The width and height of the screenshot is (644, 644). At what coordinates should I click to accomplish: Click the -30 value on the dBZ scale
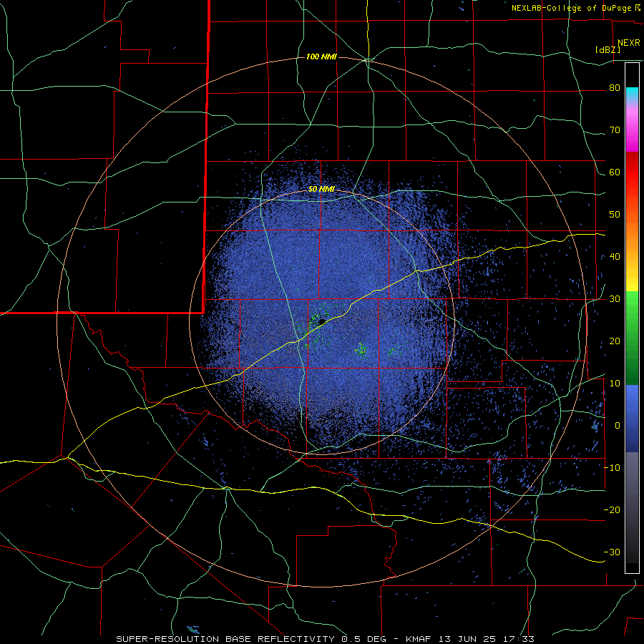(x=612, y=552)
